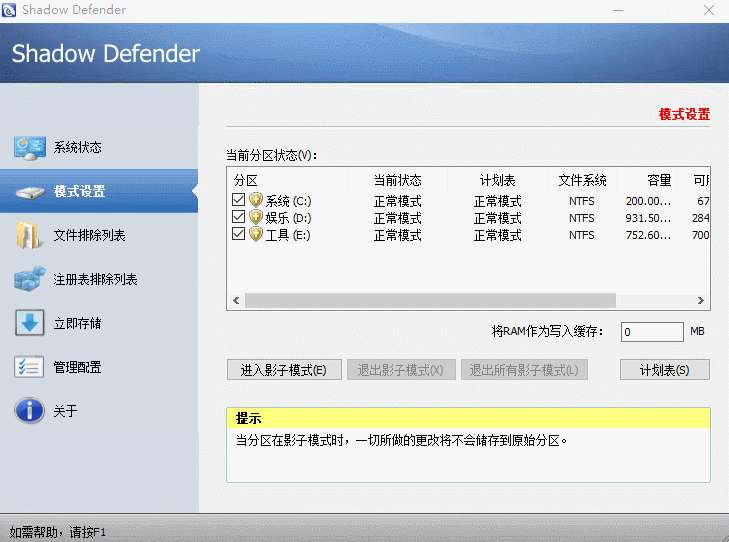This screenshot has height=542, width=729.
Task: Click the 管理配置 checklist icon
Action: coord(29,367)
